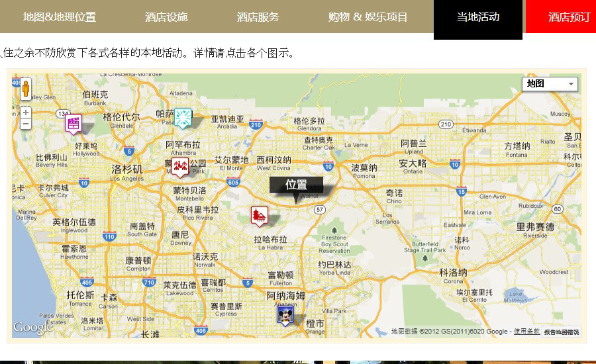This screenshot has height=364, width=596.
Task: Click the red temple marker above La Habra
Action: (260, 216)
